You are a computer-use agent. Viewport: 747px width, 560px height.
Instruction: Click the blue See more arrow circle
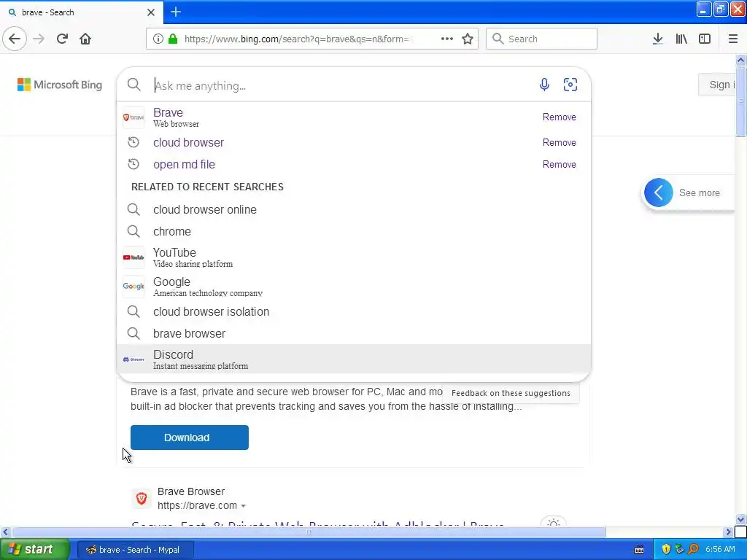pyautogui.click(x=659, y=192)
